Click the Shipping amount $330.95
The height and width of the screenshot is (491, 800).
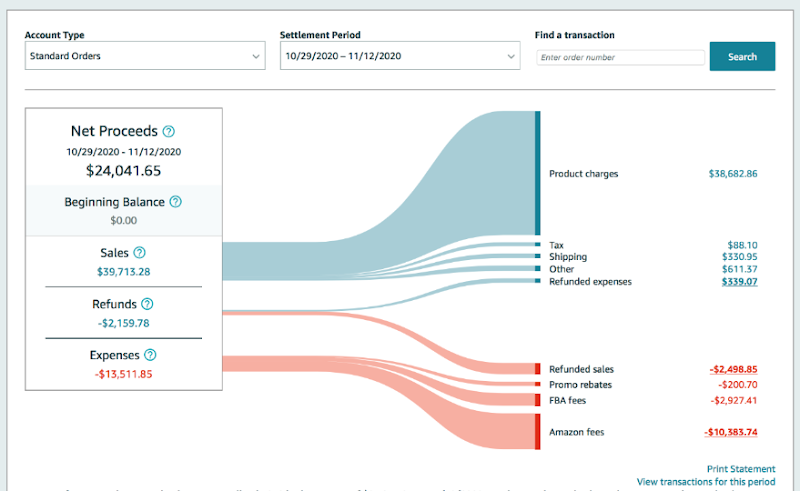coord(739,257)
